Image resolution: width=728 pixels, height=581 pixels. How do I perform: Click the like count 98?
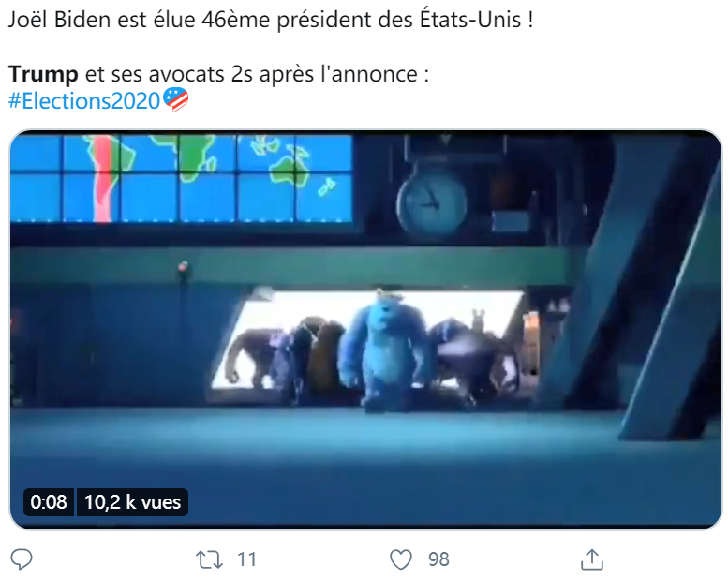[438, 559]
